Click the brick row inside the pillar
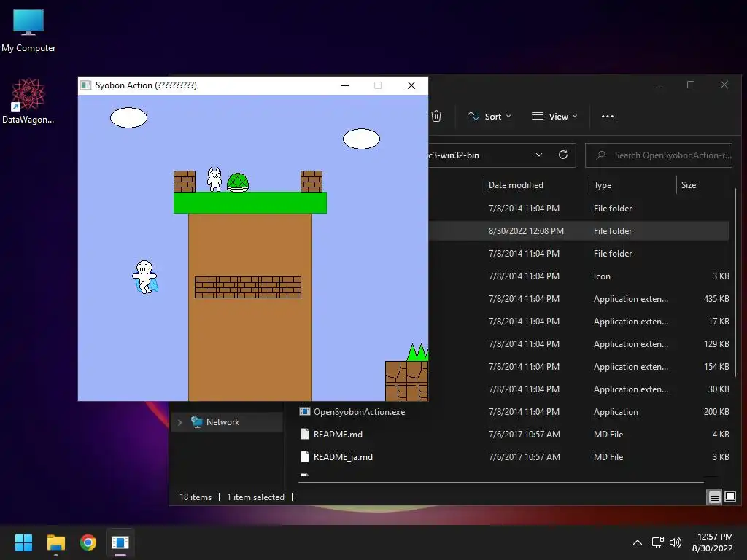747x560 pixels. coord(248,287)
